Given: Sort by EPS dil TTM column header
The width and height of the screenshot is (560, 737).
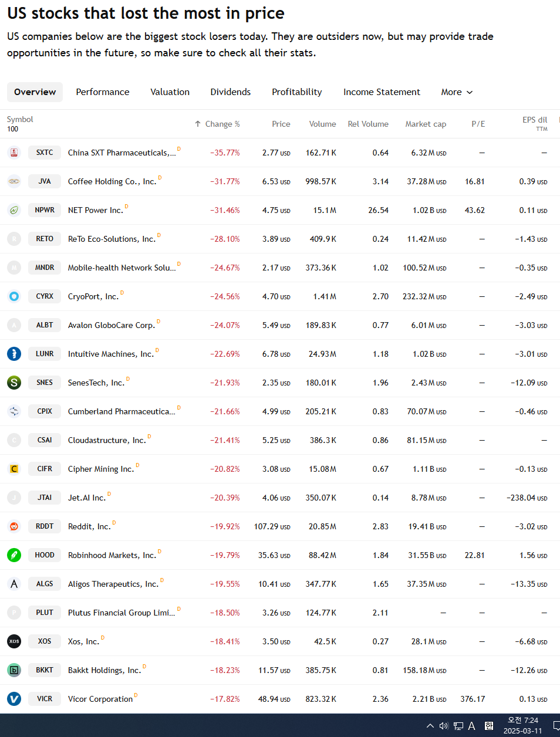Looking at the screenshot, I should pos(535,123).
